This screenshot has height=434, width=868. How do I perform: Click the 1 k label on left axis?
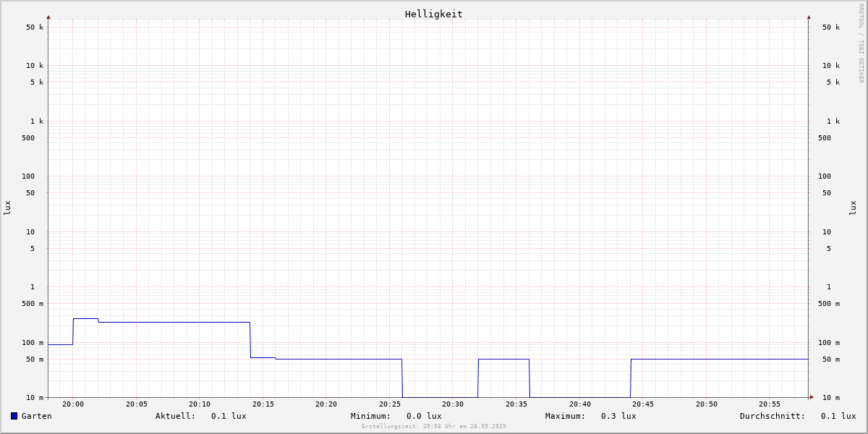37,122
